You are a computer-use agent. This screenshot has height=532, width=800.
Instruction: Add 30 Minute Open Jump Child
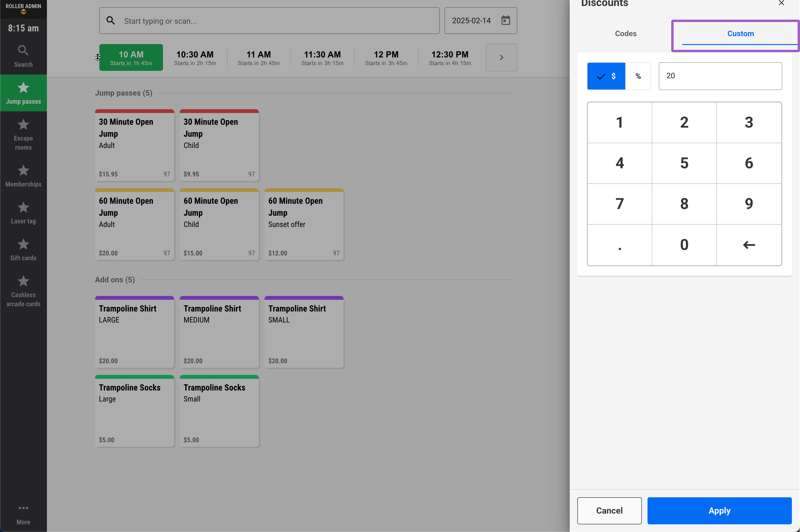coord(219,145)
